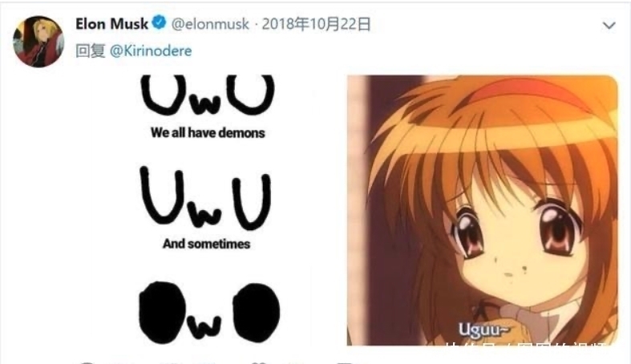
Task: Open the Elon Musk display name
Action: 111,24
